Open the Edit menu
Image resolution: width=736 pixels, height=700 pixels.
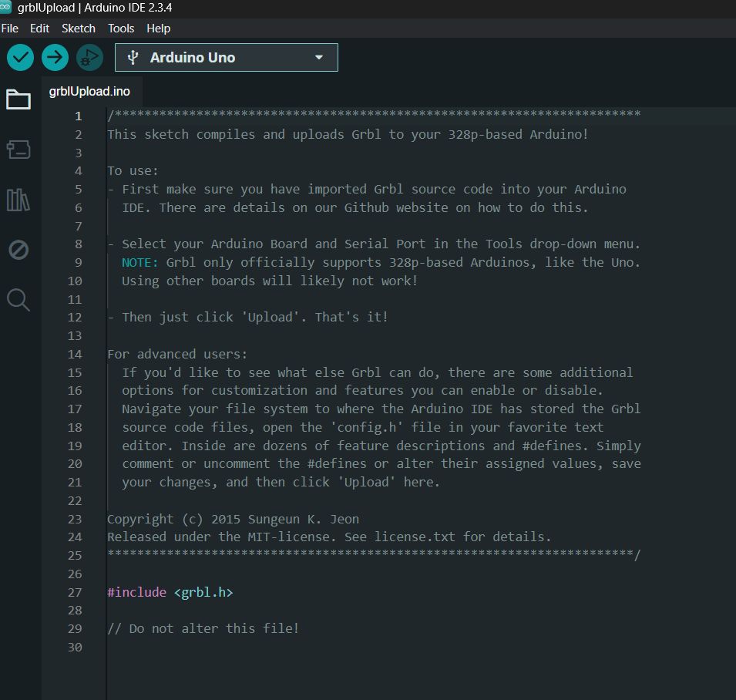pyautogui.click(x=40, y=29)
